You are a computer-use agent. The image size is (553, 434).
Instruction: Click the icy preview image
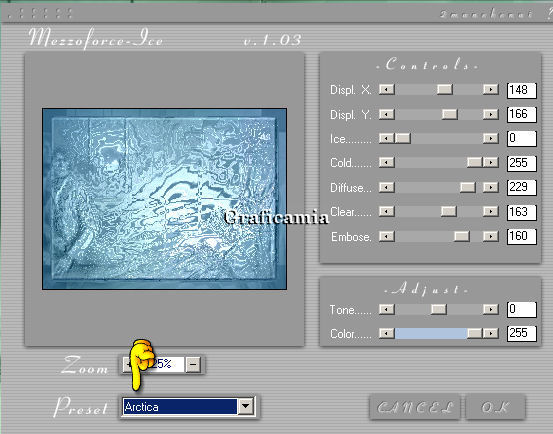(164, 199)
